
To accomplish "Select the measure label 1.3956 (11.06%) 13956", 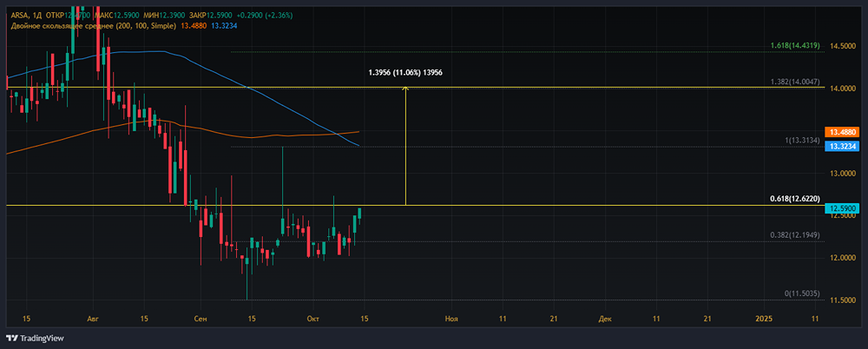I will coord(405,73).
